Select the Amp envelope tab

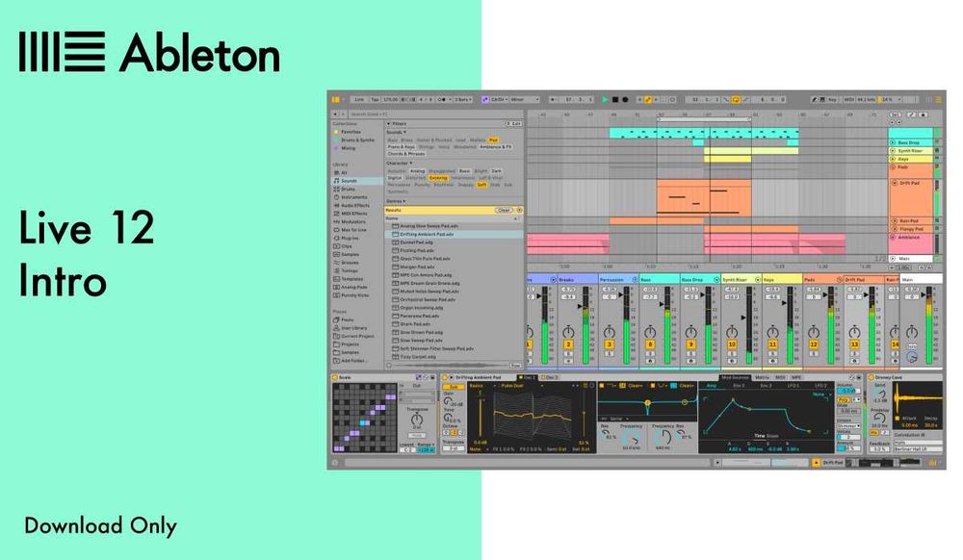point(712,386)
